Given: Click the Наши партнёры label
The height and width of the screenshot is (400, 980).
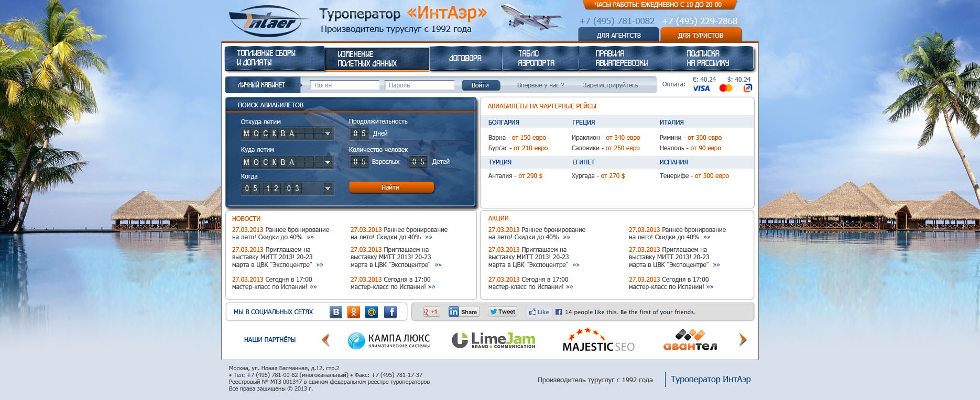Looking at the screenshot, I should pos(270,340).
